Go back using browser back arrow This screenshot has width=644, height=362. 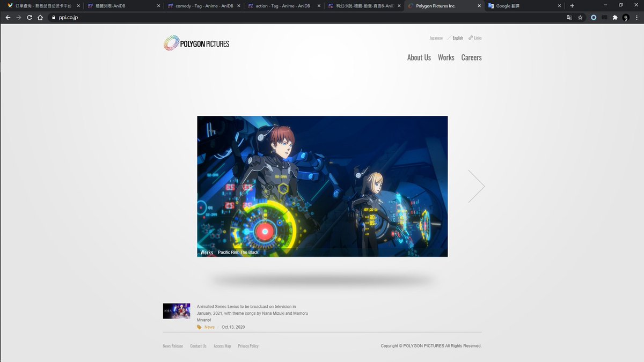click(8, 17)
